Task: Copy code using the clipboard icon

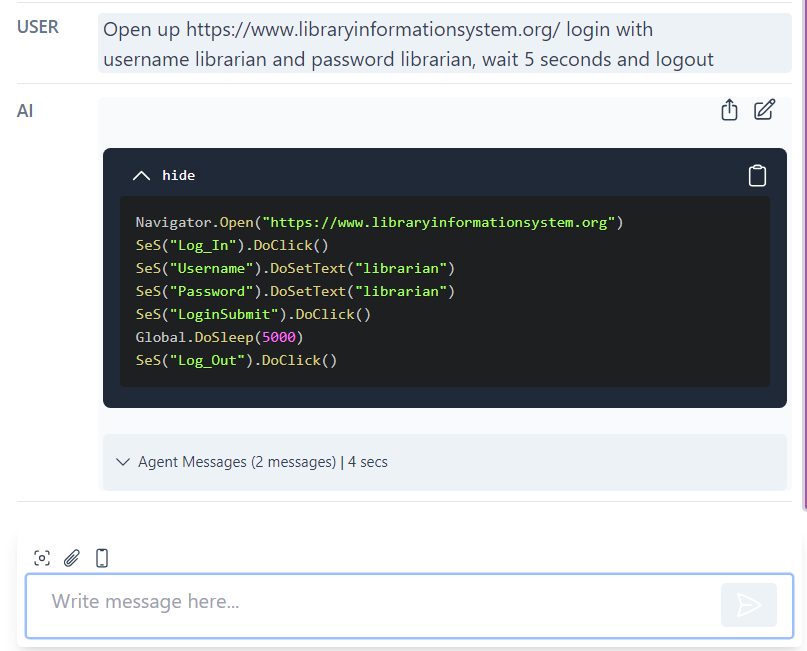Action: (x=757, y=176)
